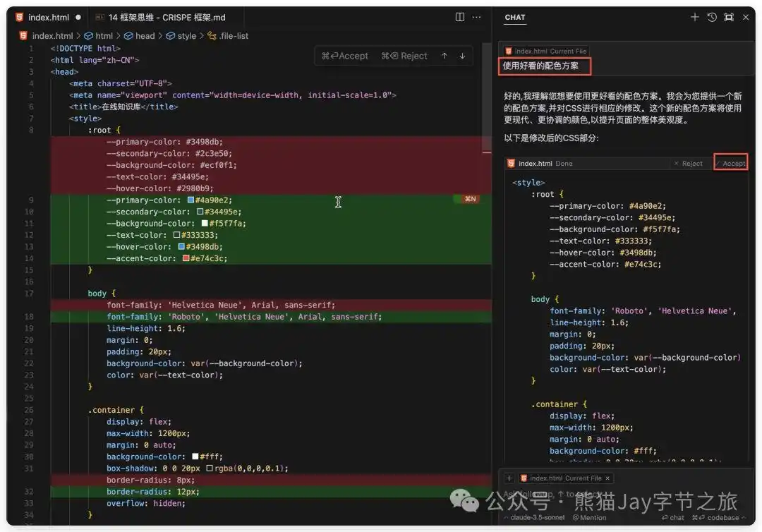Accept the suggested CSS changes in chat
The width and height of the screenshot is (762, 532).
tap(731, 163)
